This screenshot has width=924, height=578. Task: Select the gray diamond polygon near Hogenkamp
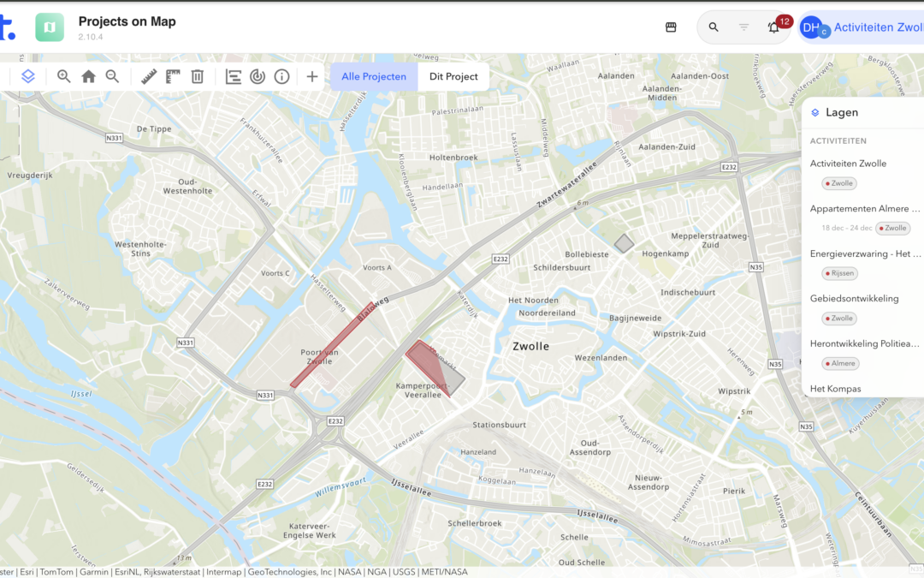624,243
